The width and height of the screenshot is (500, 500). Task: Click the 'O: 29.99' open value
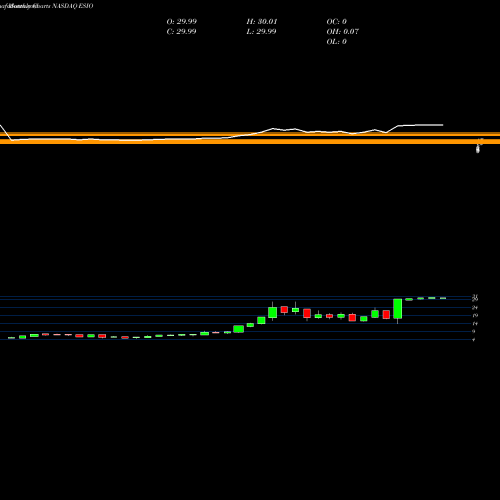pos(182,21)
